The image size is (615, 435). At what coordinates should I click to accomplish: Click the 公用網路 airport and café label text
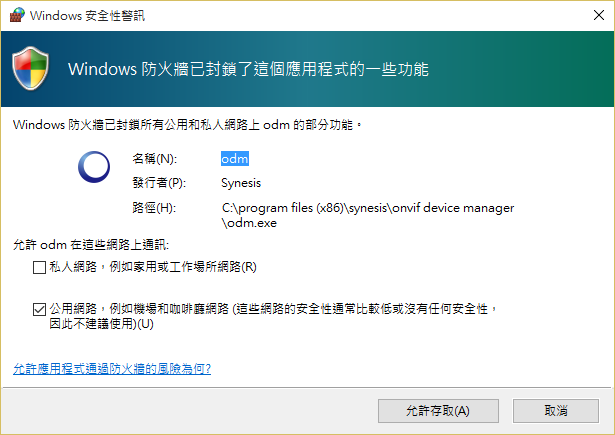273,316
